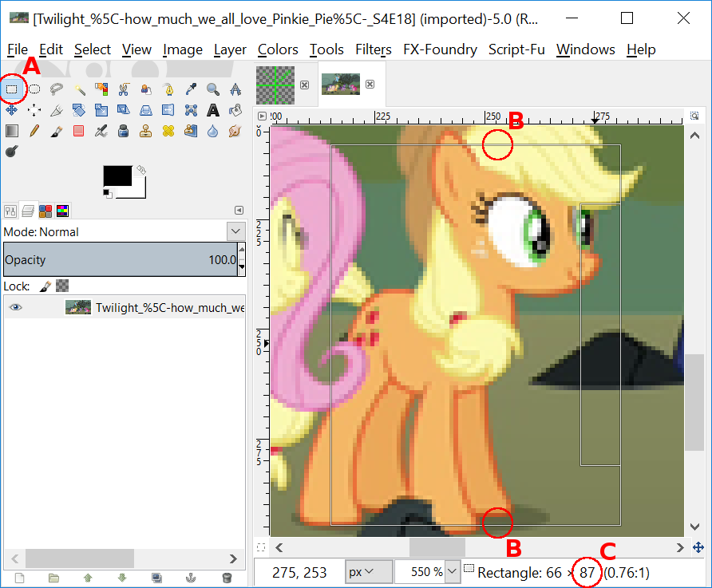Image resolution: width=712 pixels, height=588 pixels.
Task: Select the Color Picker eyedropper tool
Action: [x=191, y=89]
